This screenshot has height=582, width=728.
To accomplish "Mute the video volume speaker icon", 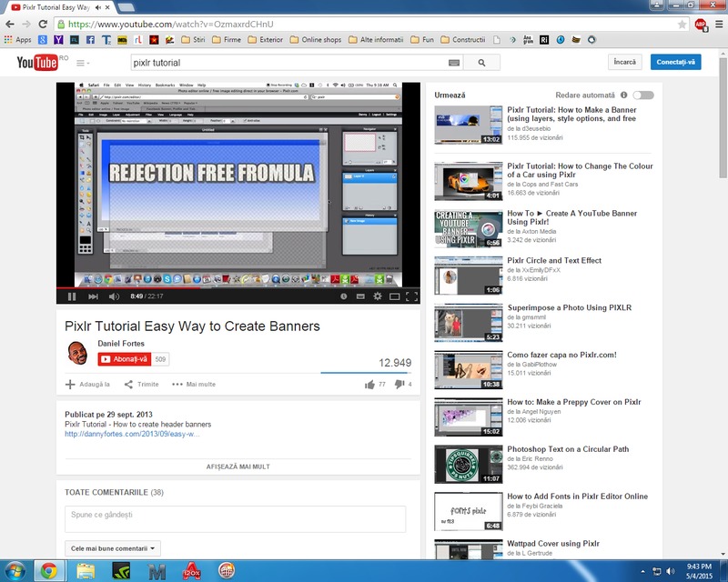I will tap(114, 296).
